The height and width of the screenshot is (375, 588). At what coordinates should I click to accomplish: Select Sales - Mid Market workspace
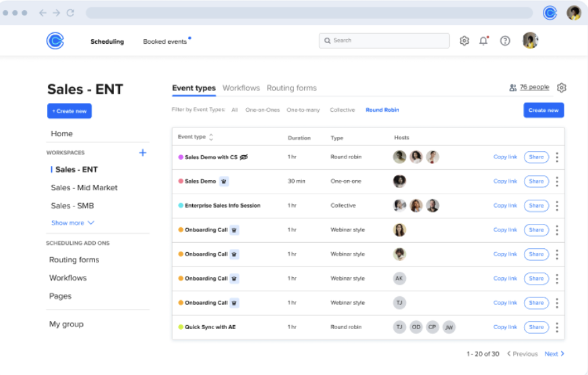[84, 187]
